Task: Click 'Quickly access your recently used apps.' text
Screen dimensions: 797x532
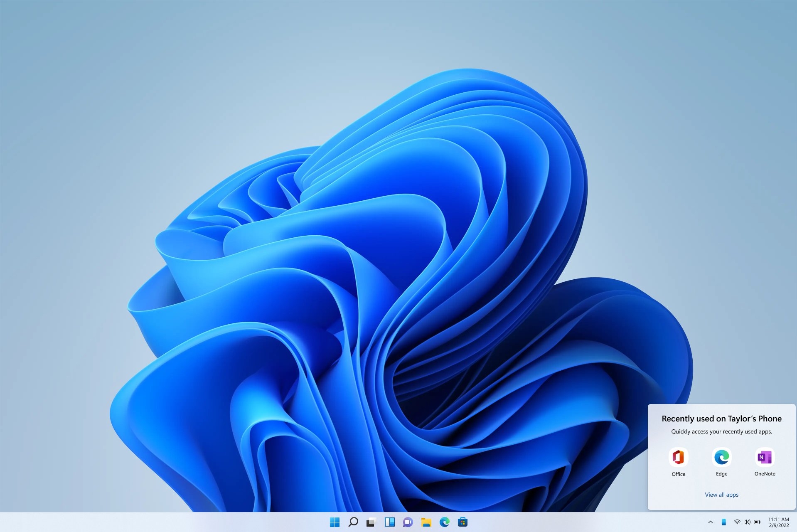Action: pyautogui.click(x=722, y=431)
